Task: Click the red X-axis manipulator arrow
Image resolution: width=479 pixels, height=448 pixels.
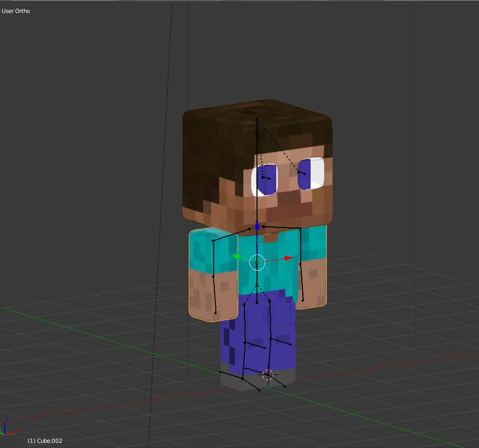Action: pyautogui.click(x=288, y=259)
